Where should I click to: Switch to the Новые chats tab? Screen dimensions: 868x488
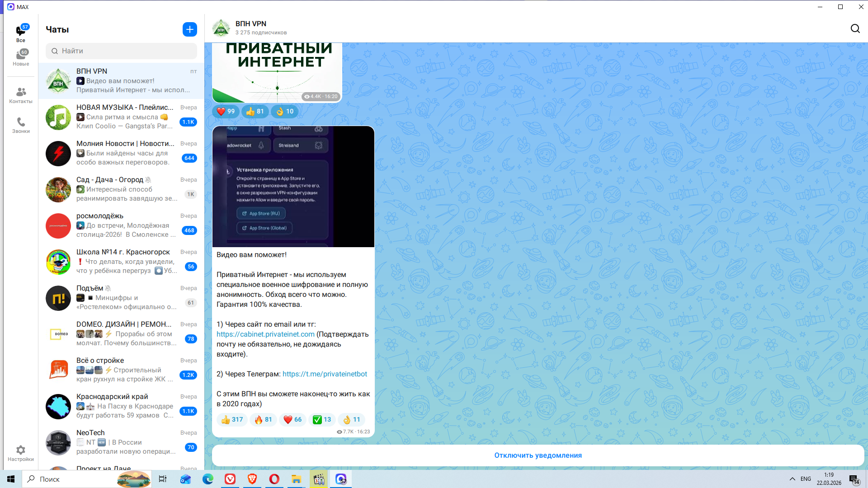coord(21,57)
